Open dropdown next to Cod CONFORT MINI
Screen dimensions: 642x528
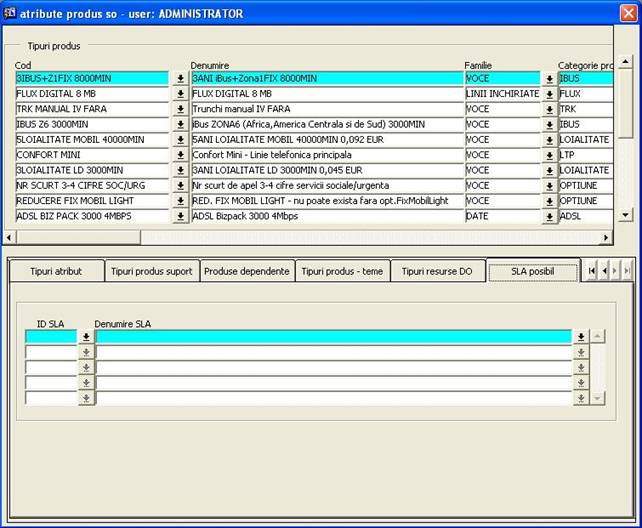click(x=180, y=155)
